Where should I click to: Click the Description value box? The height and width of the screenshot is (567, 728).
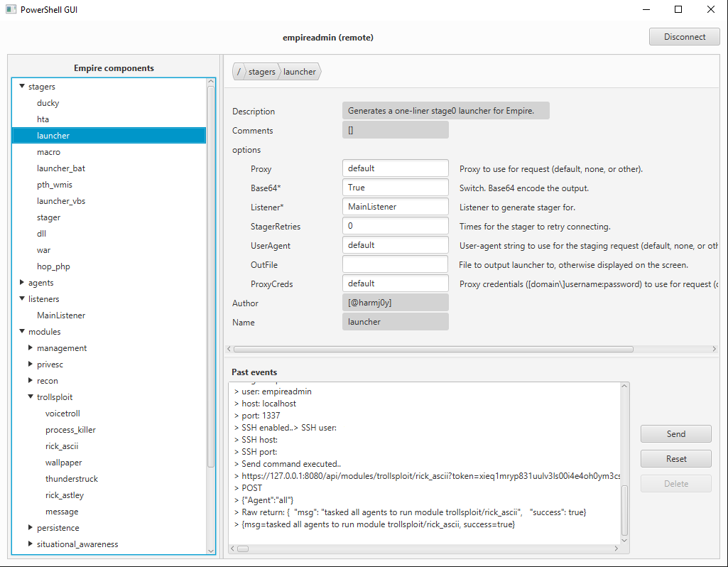click(x=446, y=111)
